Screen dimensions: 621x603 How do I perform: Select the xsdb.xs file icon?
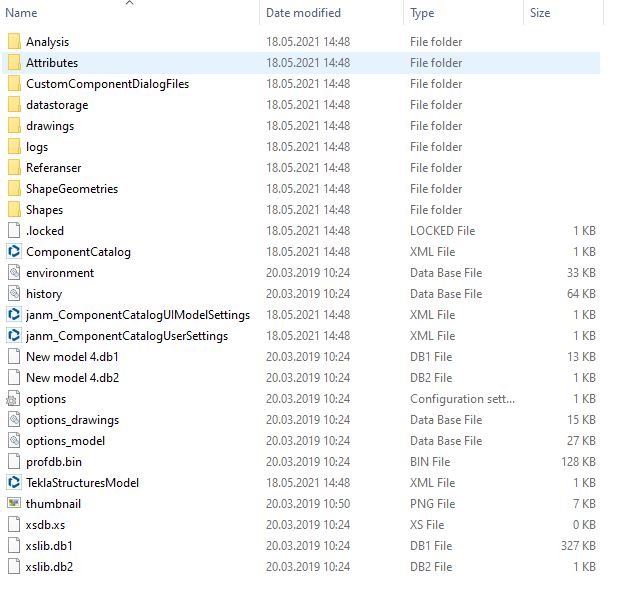pos(14,524)
